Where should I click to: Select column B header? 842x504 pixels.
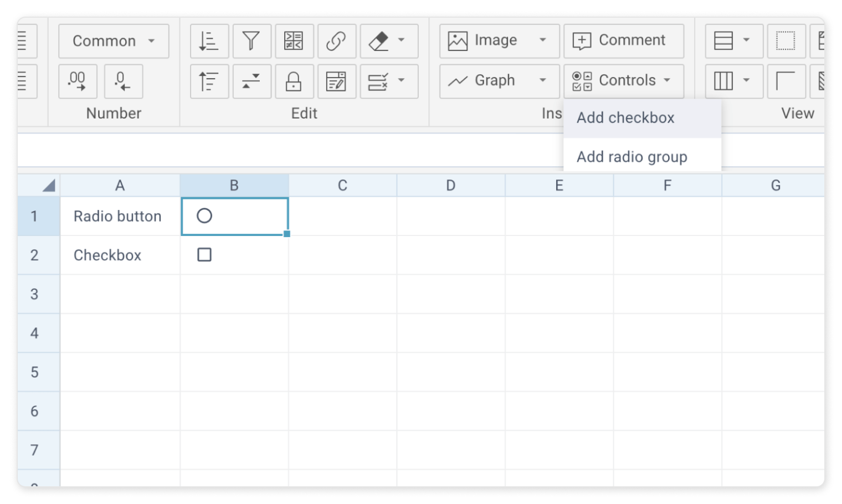[234, 186]
